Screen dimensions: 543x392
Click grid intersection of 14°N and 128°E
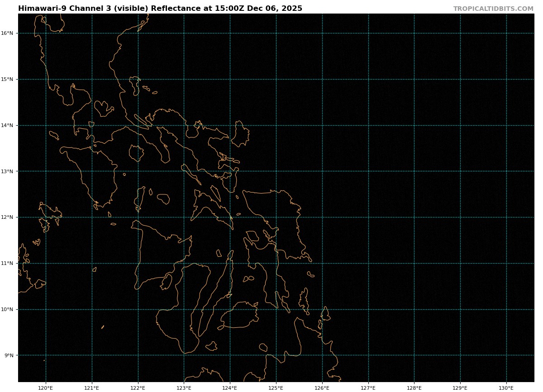pyautogui.click(x=414, y=126)
